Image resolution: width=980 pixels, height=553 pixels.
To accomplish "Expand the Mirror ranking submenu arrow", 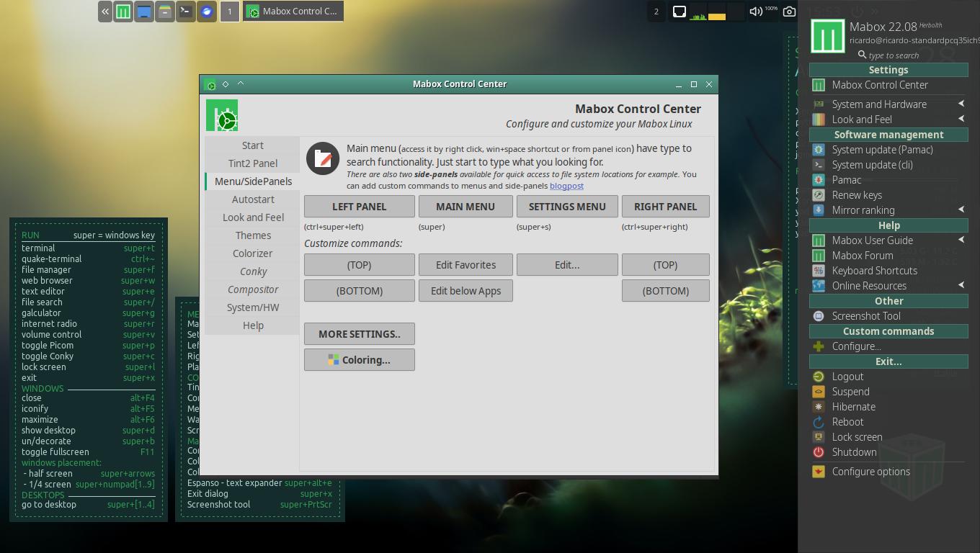I will click(961, 210).
